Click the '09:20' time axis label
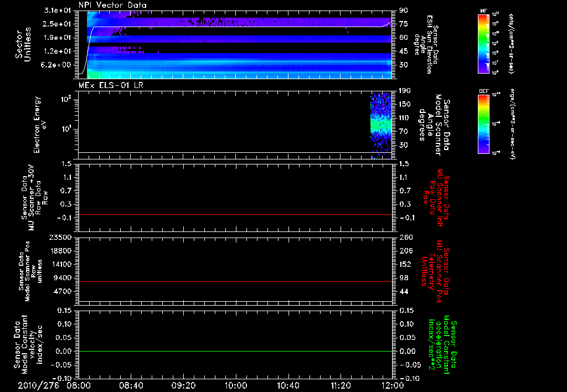Viewport: 567px width, 392px height. [x=183, y=386]
